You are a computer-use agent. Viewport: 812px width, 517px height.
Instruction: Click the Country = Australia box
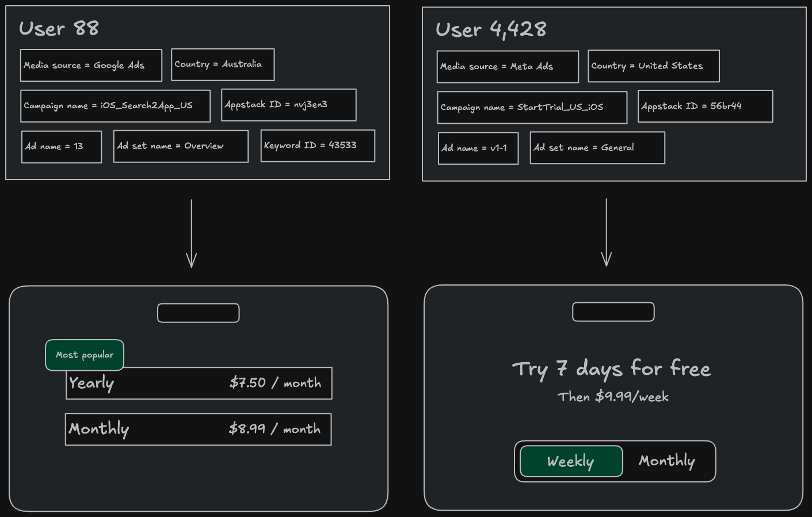223,64
